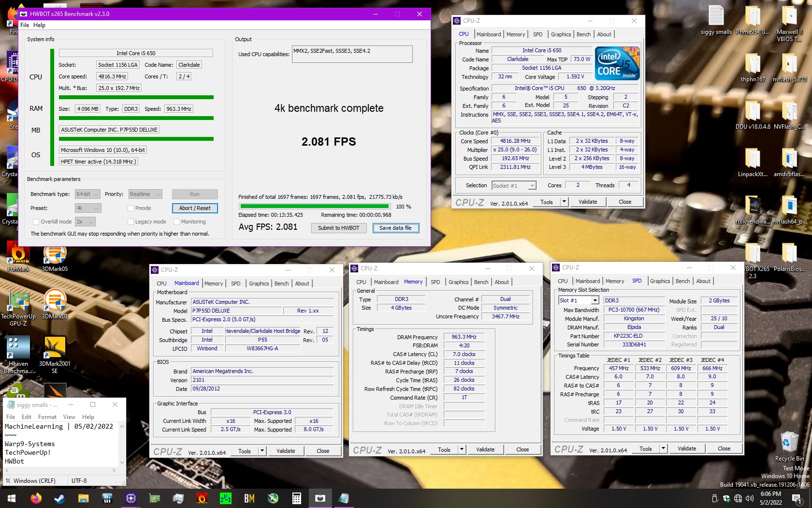The width and height of the screenshot is (812, 508).
Task: Open the Windows Start menu
Action: tap(12, 498)
